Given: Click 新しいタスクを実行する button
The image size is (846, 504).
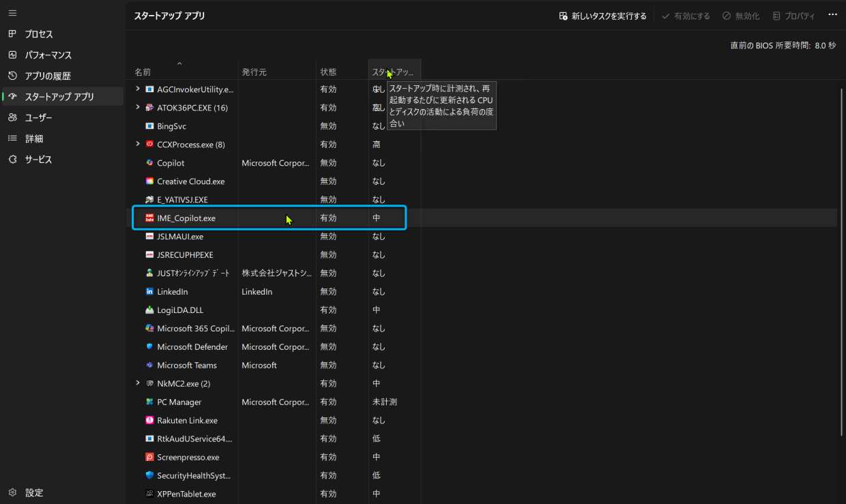Looking at the screenshot, I should 602,16.
